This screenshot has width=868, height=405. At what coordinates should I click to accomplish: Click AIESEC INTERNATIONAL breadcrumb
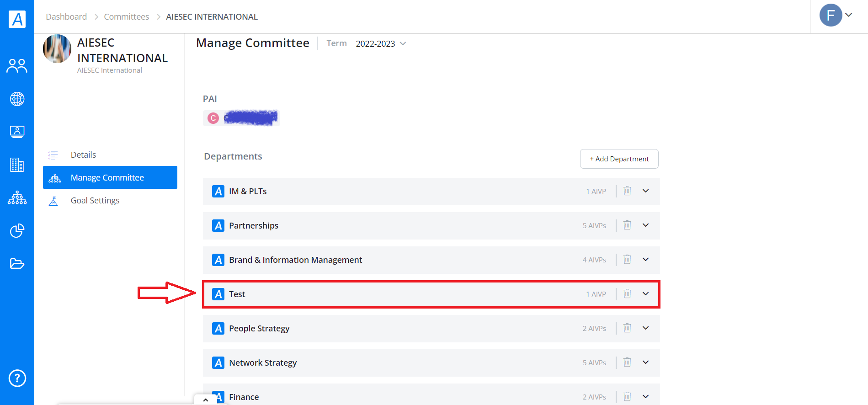pyautogui.click(x=212, y=17)
